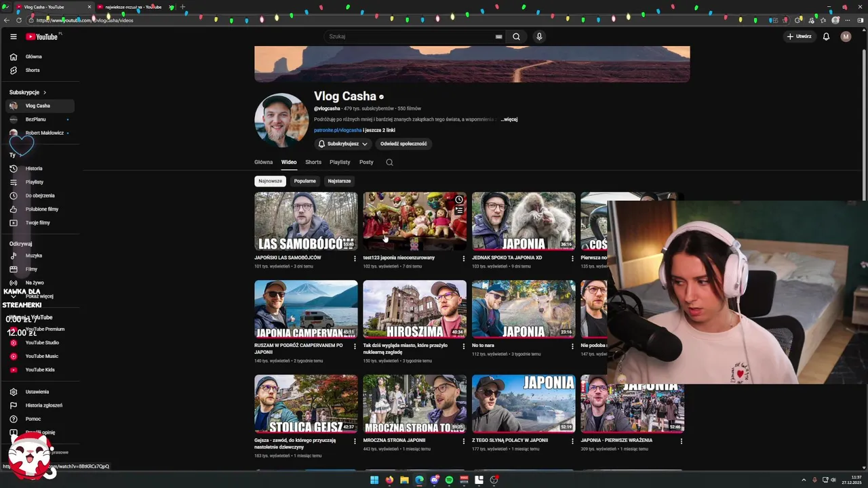Switch to the second browser tab
The height and width of the screenshot is (488, 868).
click(x=133, y=7)
